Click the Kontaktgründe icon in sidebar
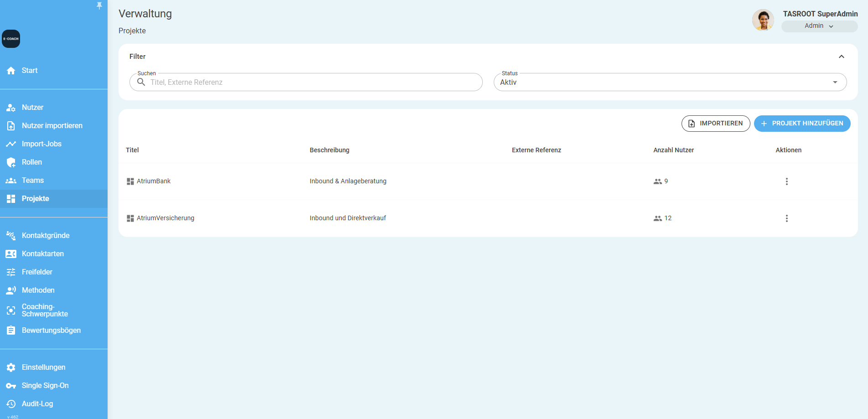868x419 pixels. pos(11,236)
